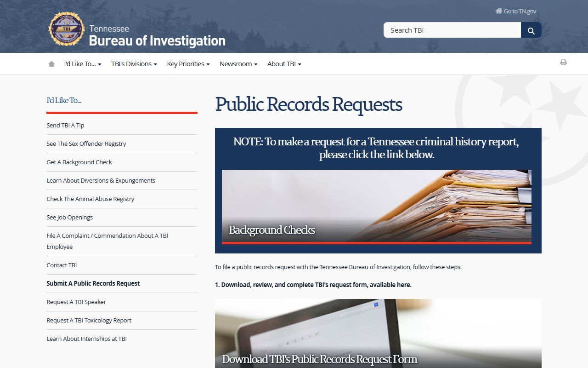Open Send TBI A Tip sidebar link
This screenshot has width=588, height=368.
(x=65, y=125)
